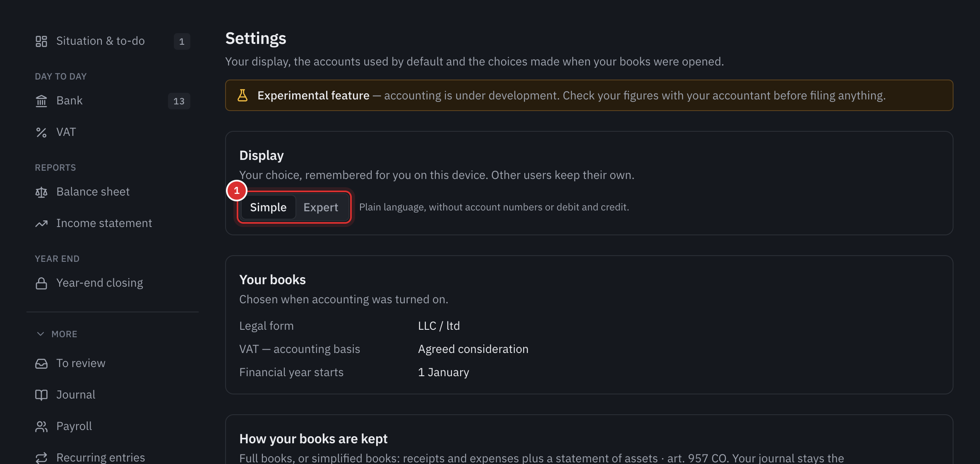Click 'Chosen when accounting was turned on.' text
This screenshot has height=464, width=980.
tap(343, 300)
